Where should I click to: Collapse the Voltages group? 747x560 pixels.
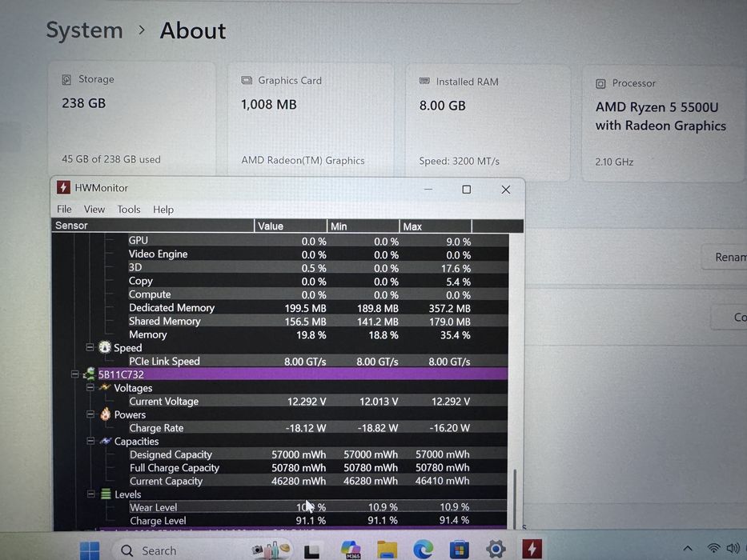90,388
